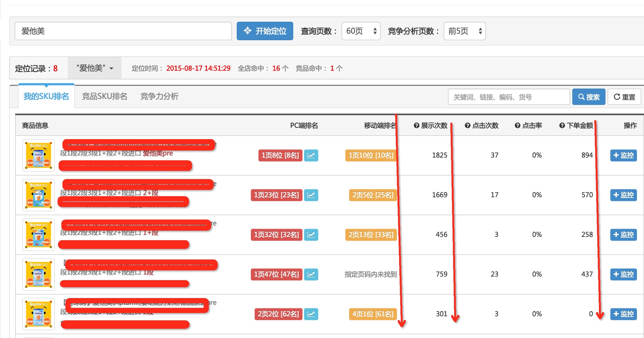Switch to 竞品SKU排名 tab
Image resolution: width=644 pixels, height=338 pixels.
pos(105,96)
